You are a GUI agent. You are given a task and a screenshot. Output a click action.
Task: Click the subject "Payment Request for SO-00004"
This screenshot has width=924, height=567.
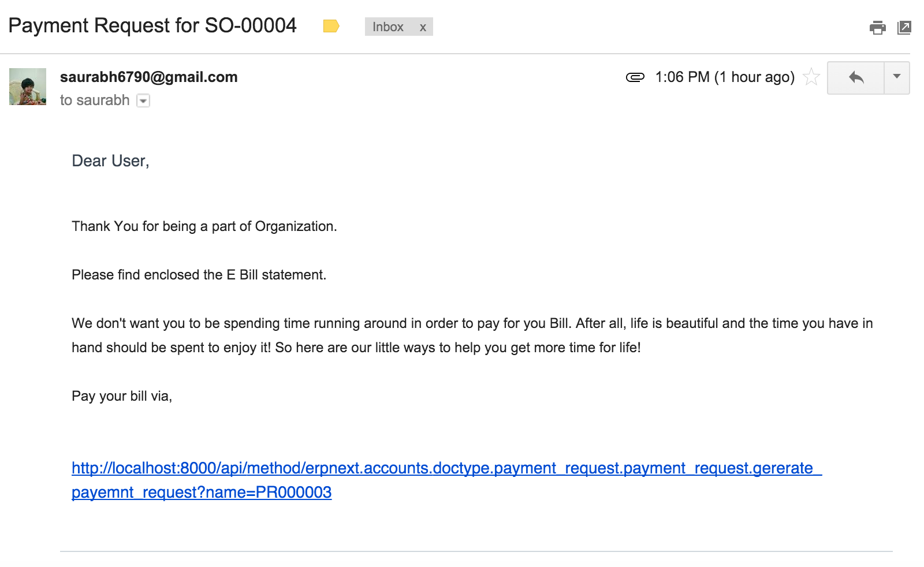pos(152,26)
